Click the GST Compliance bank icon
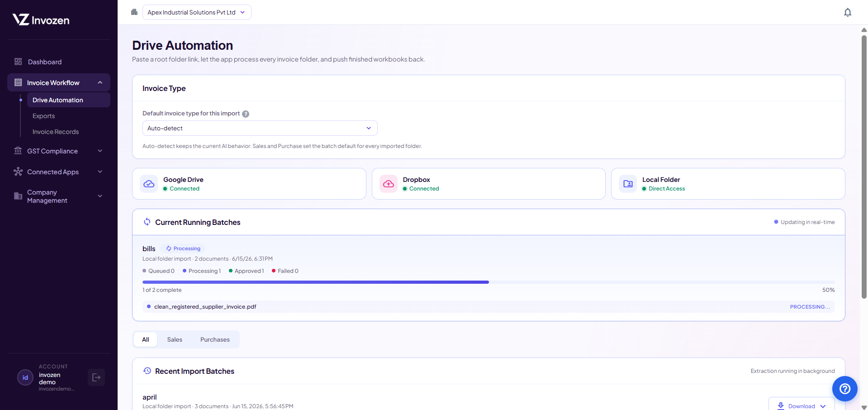Viewport: 868px width, 410px height. tap(18, 151)
